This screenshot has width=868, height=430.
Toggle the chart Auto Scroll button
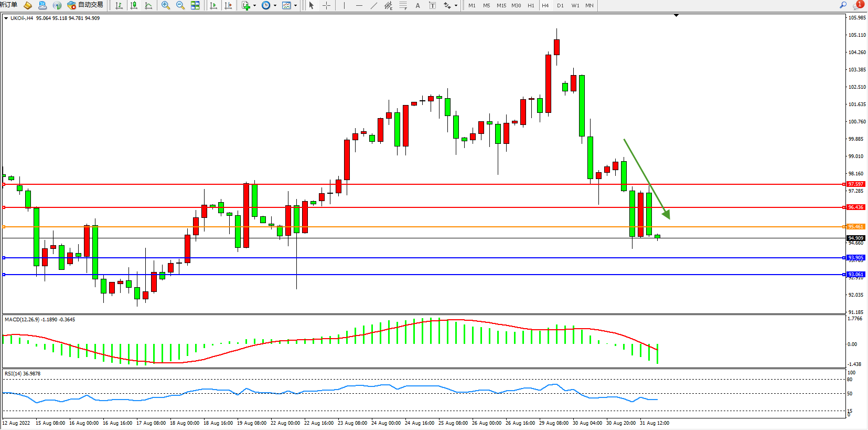click(213, 5)
